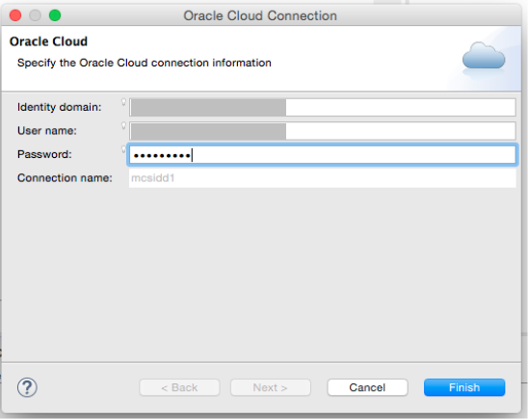Click the "Identity domain:" label
528x420 pixels.
(x=60, y=107)
